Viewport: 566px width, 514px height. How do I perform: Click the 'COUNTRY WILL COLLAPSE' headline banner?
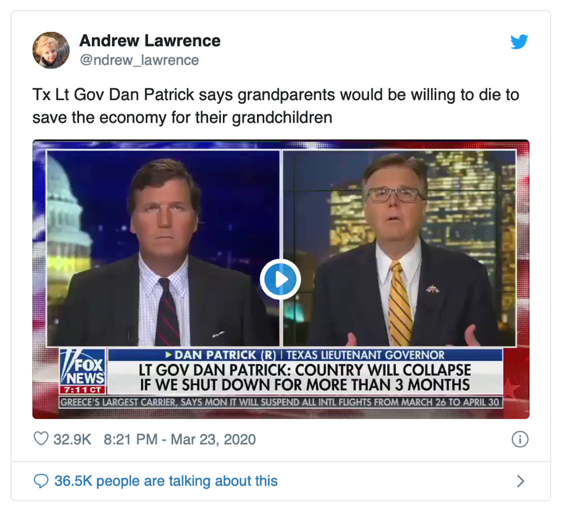tap(305, 378)
